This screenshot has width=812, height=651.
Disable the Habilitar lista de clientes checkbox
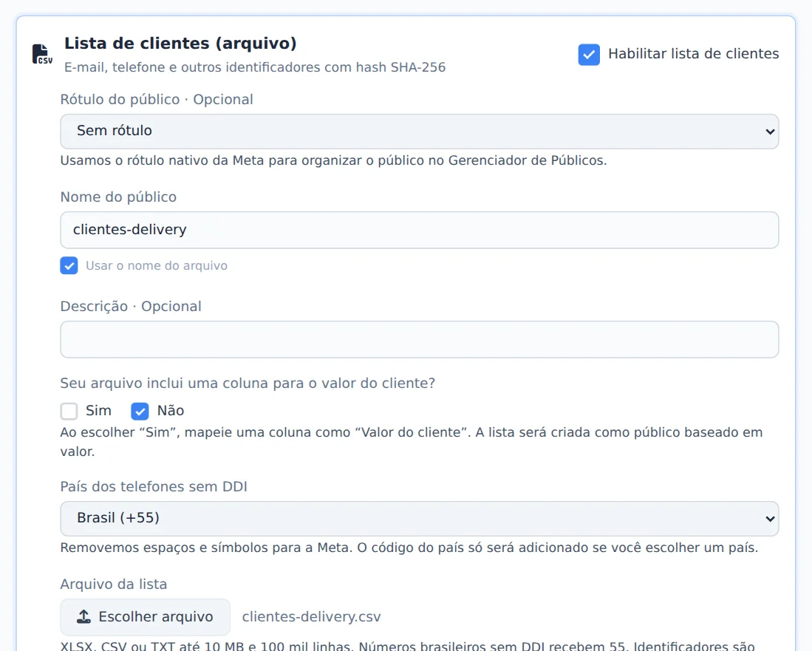click(x=589, y=55)
